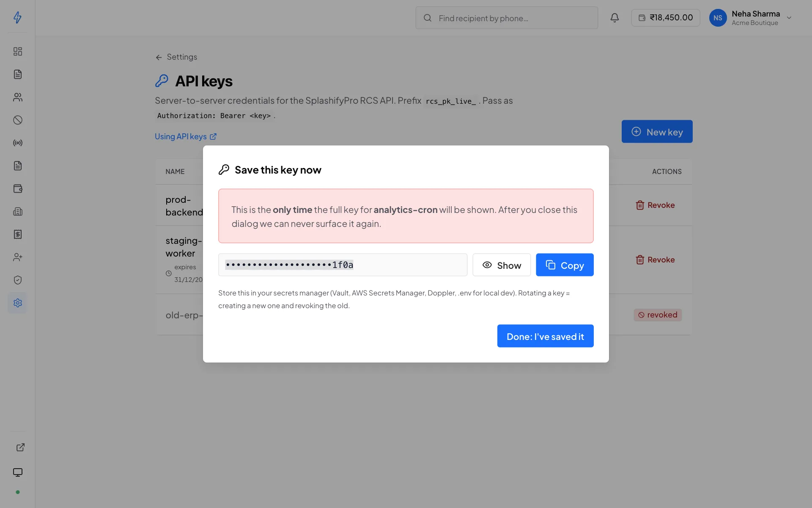
Task: Click the green status dot
Action: coord(17,492)
